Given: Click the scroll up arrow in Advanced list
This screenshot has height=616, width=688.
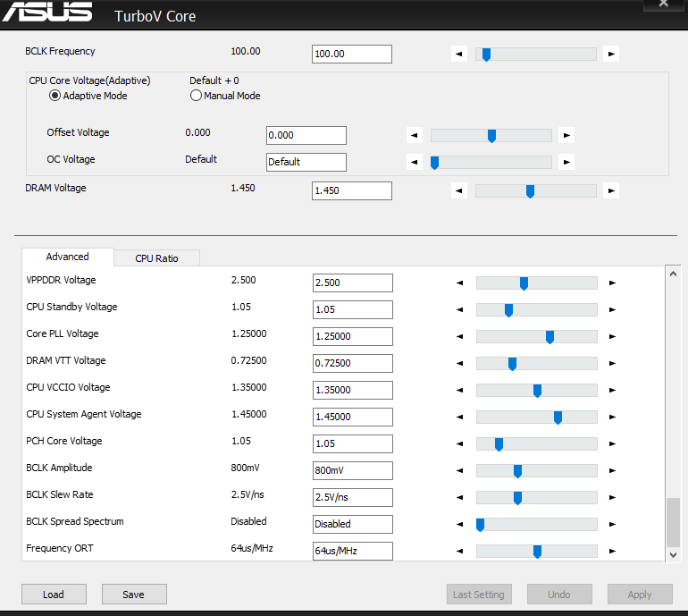Looking at the screenshot, I should pyautogui.click(x=673, y=274).
